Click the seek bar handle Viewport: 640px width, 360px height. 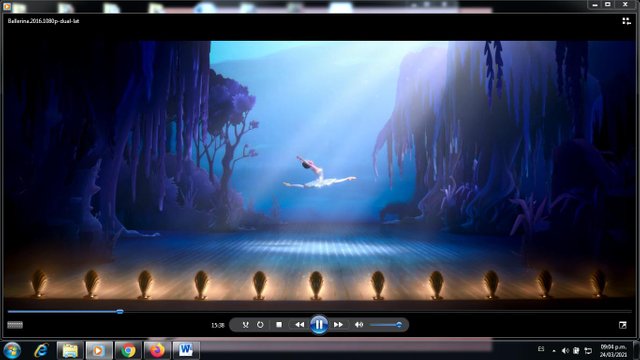pyautogui.click(x=120, y=311)
